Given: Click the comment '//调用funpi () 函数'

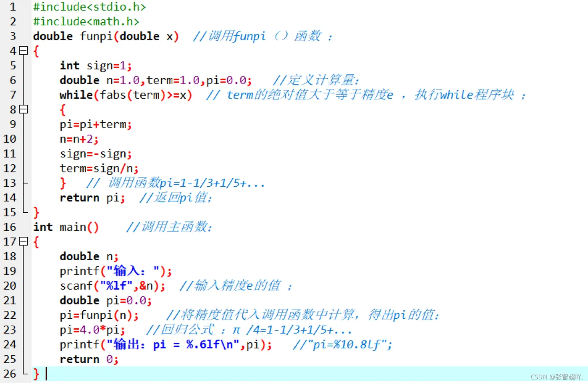Looking at the screenshot, I should coord(263,36).
